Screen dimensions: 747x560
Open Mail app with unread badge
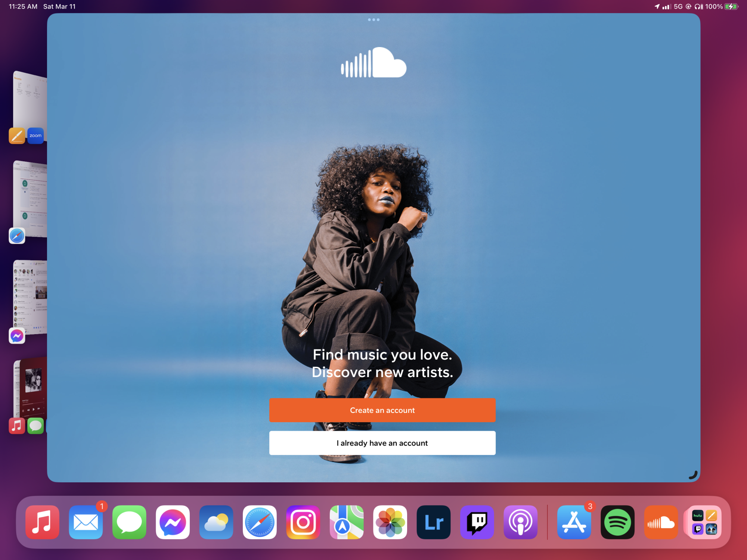(x=86, y=522)
